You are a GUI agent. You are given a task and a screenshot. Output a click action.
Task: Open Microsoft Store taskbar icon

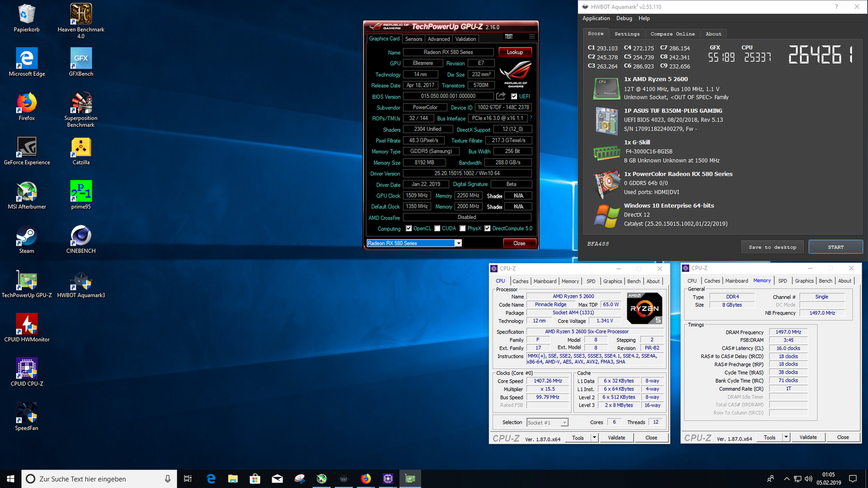point(255,479)
